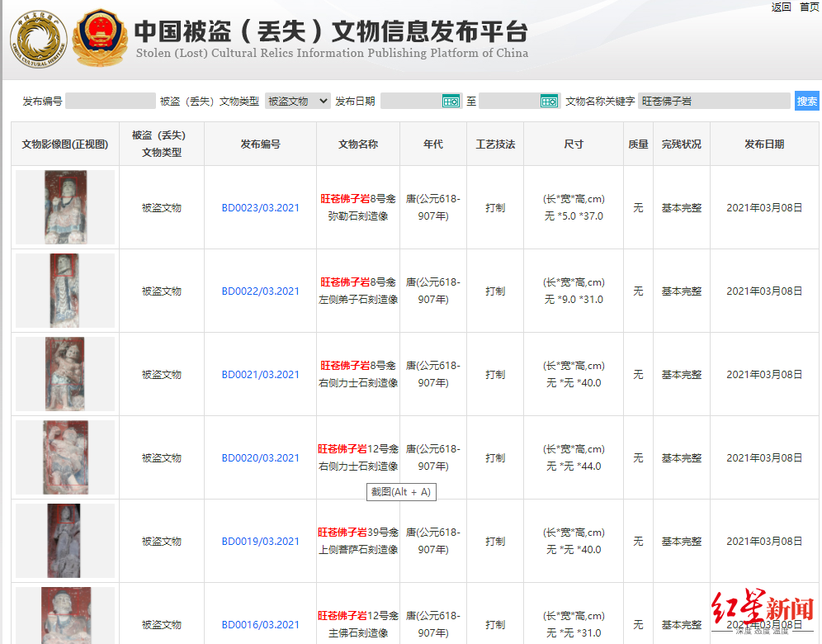Go to 首页 home link
The image size is (822, 644).
coord(810,7)
